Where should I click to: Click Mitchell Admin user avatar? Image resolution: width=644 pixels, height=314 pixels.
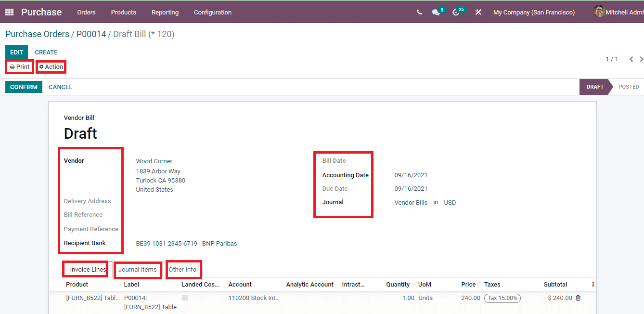tap(599, 12)
